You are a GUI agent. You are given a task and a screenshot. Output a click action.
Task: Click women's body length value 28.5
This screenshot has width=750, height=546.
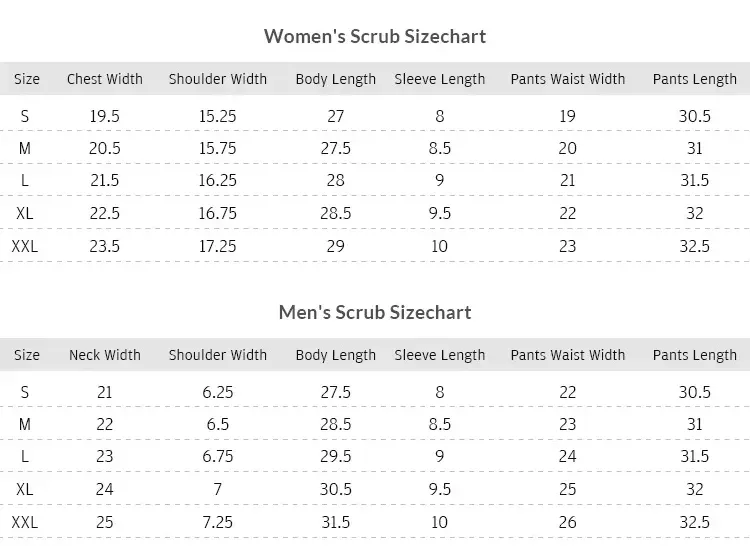tap(336, 213)
